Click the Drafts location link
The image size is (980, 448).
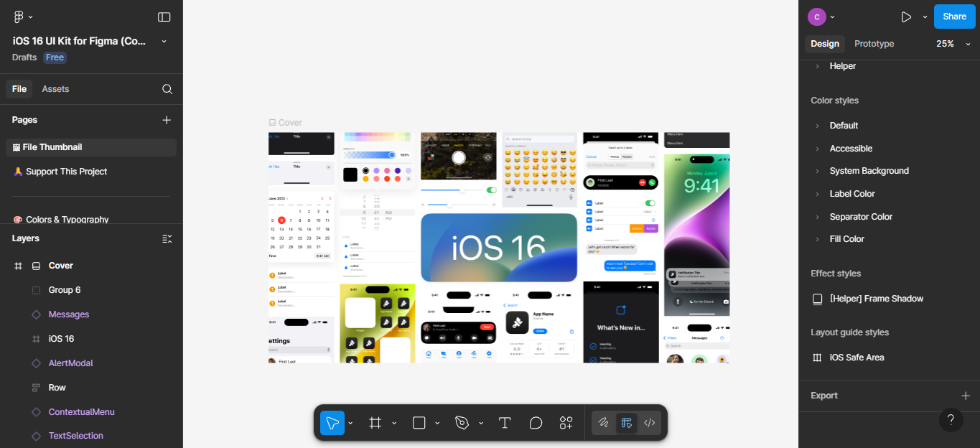click(x=24, y=57)
